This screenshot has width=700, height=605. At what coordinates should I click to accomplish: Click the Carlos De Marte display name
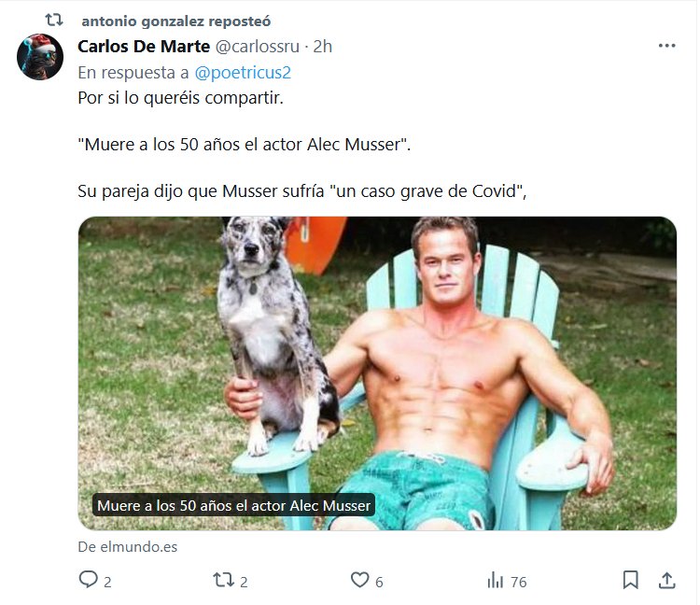point(145,47)
